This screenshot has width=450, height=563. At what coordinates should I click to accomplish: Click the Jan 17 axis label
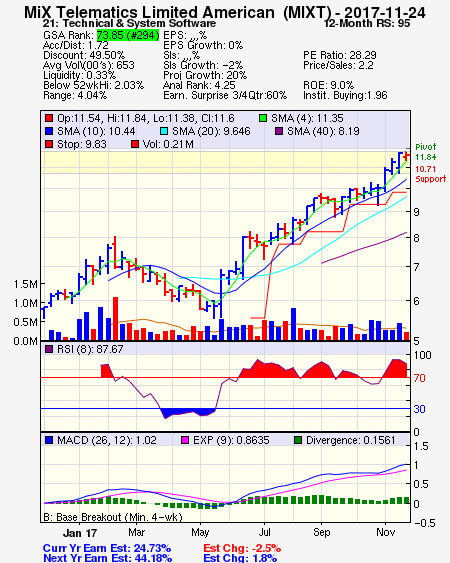[80, 533]
